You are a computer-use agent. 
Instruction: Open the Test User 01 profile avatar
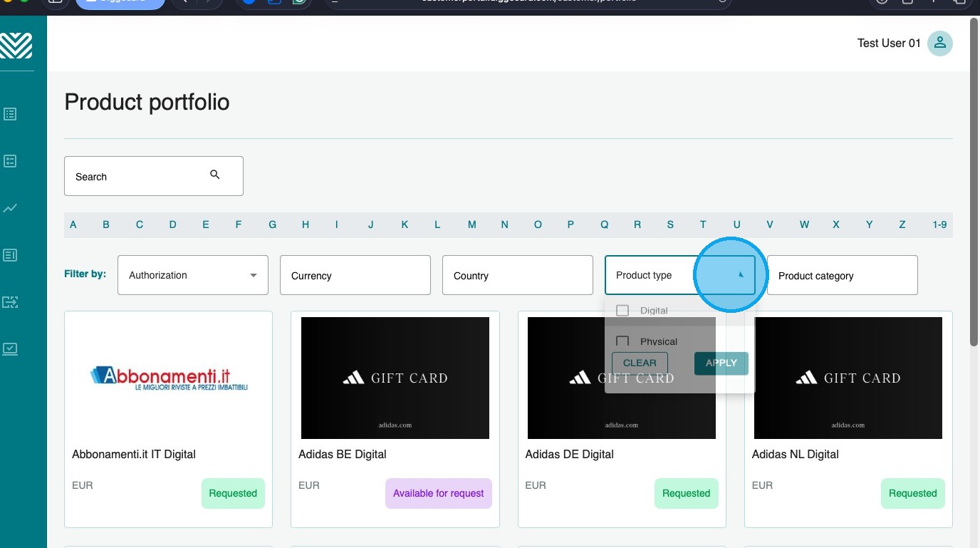(x=940, y=43)
